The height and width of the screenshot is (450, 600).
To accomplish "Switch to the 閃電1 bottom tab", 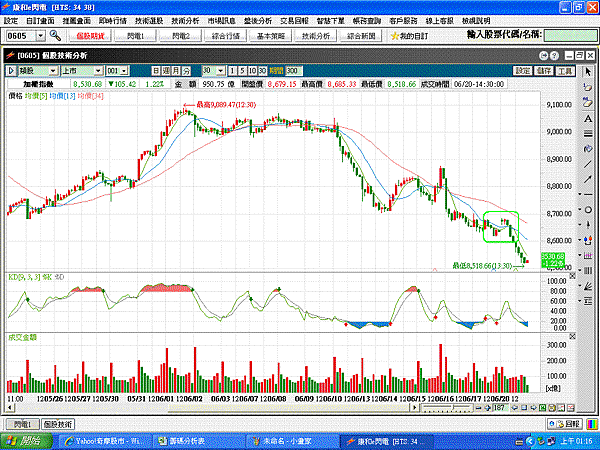I will tap(22, 424).
